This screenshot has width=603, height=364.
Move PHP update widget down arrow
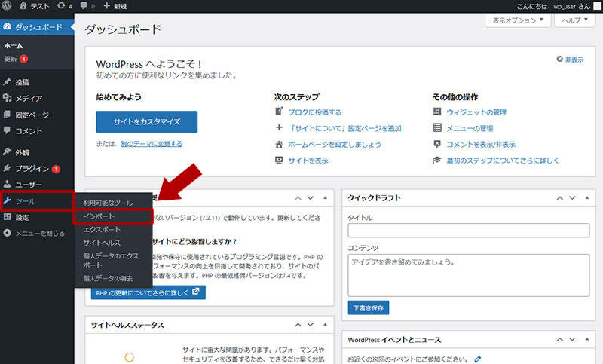coord(311,198)
